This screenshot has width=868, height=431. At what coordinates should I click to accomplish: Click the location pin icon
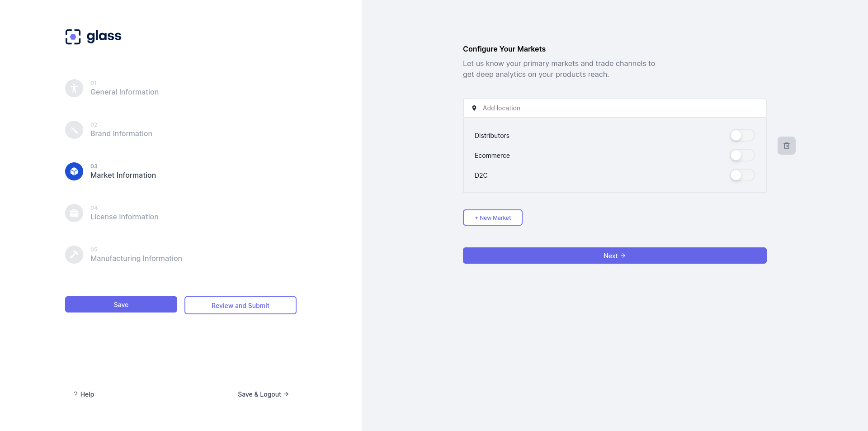coord(474,108)
